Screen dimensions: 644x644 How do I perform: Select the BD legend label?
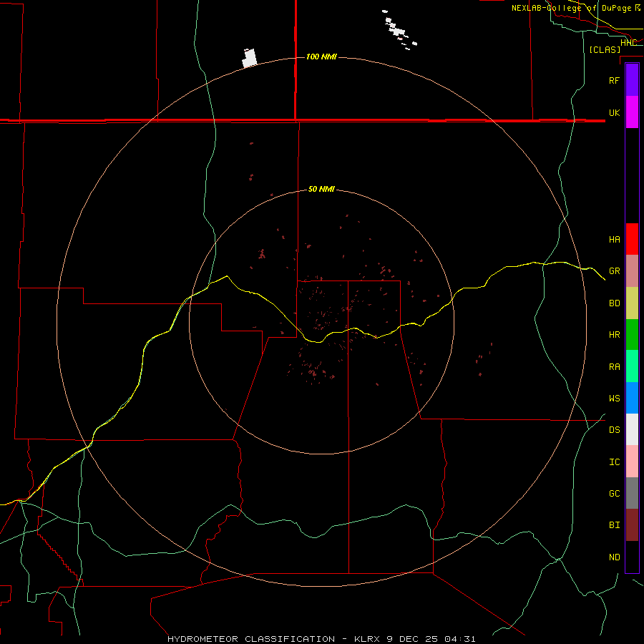614,303
